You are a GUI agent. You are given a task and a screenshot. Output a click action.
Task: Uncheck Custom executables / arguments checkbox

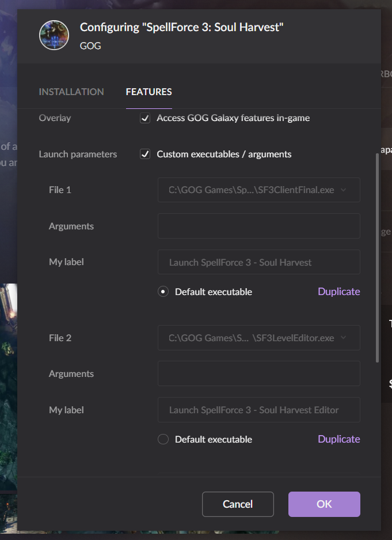pos(145,154)
